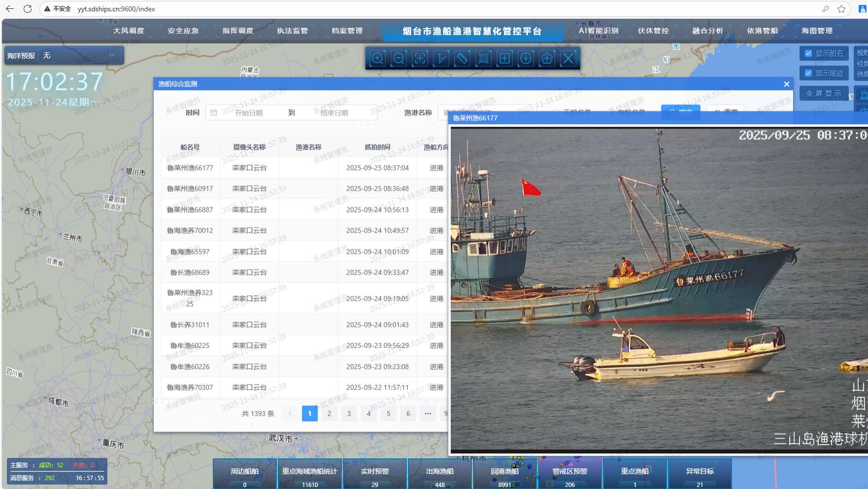
Task: Click the 不安全 site security warning
Action: point(57,9)
